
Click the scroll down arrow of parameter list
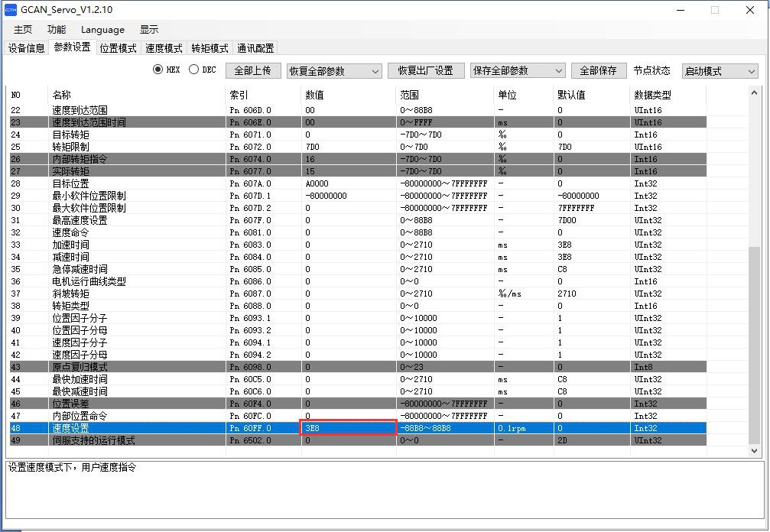(x=755, y=451)
